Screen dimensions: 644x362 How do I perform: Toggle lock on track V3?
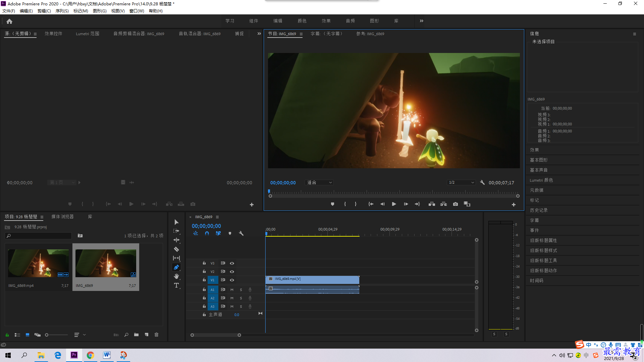click(204, 263)
